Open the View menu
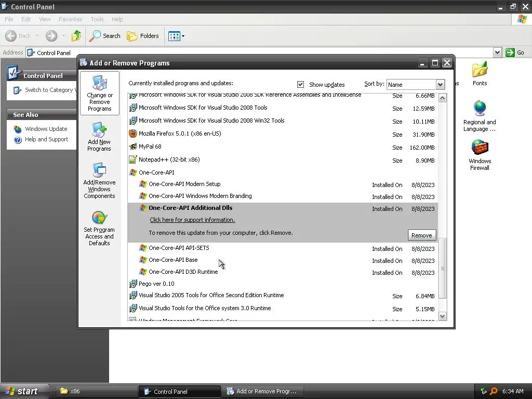The height and width of the screenshot is (399, 532). (x=45, y=19)
